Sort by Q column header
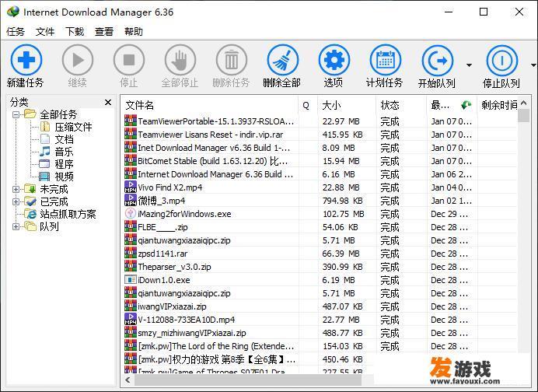Image resolution: width=538 pixels, height=392 pixels. tap(308, 105)
